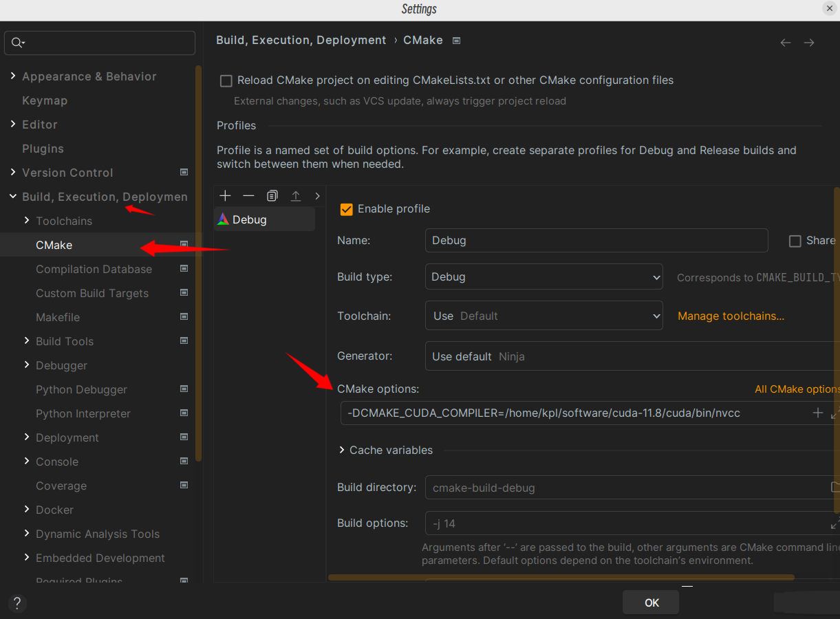Click the profile panel vertical scrollbar
840x619 pixels.
coord(837,349)
